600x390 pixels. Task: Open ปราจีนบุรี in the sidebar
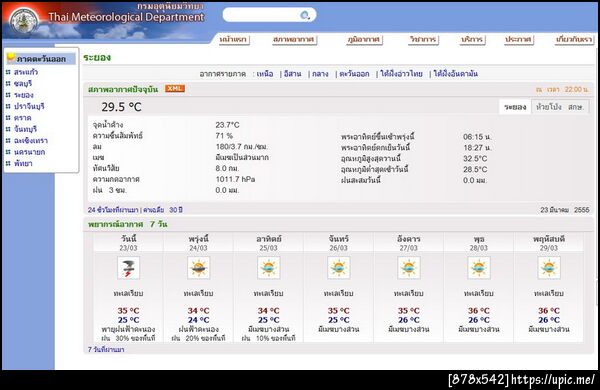29,106
